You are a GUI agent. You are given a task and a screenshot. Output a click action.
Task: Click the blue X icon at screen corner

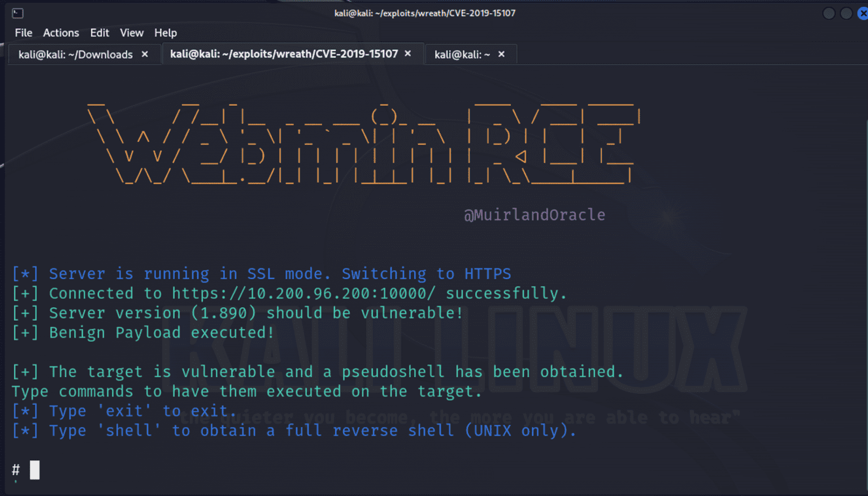pos(863,12)
